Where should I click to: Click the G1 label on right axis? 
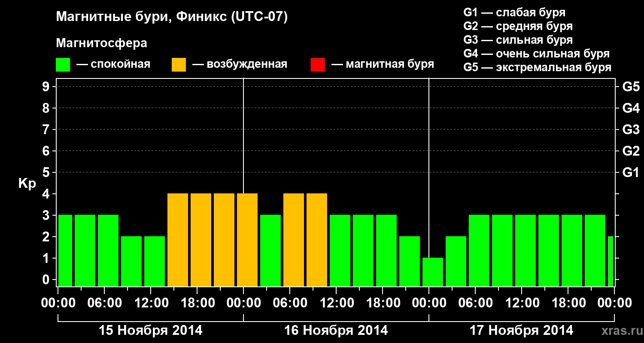[631, 172]
